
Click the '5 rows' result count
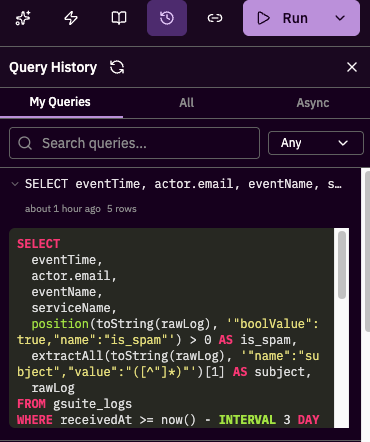tap(122, 209)
